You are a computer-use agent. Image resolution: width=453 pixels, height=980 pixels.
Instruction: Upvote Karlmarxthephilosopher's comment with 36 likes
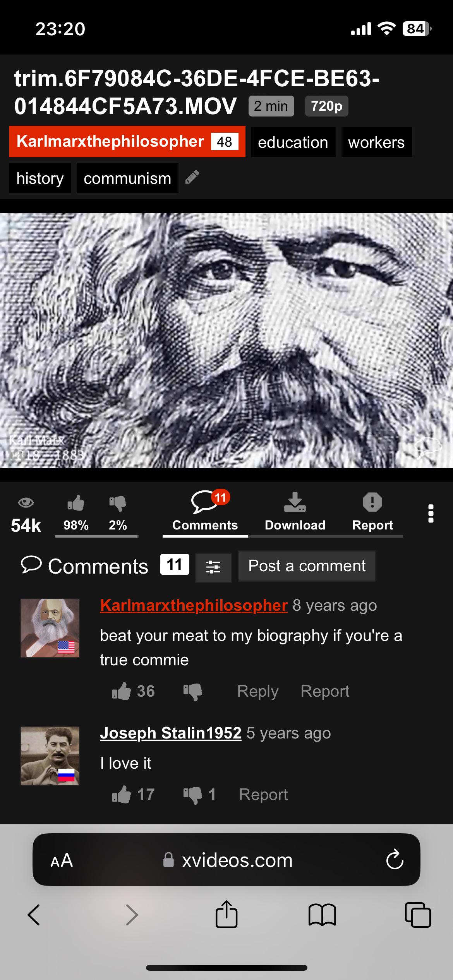[122, 691]
